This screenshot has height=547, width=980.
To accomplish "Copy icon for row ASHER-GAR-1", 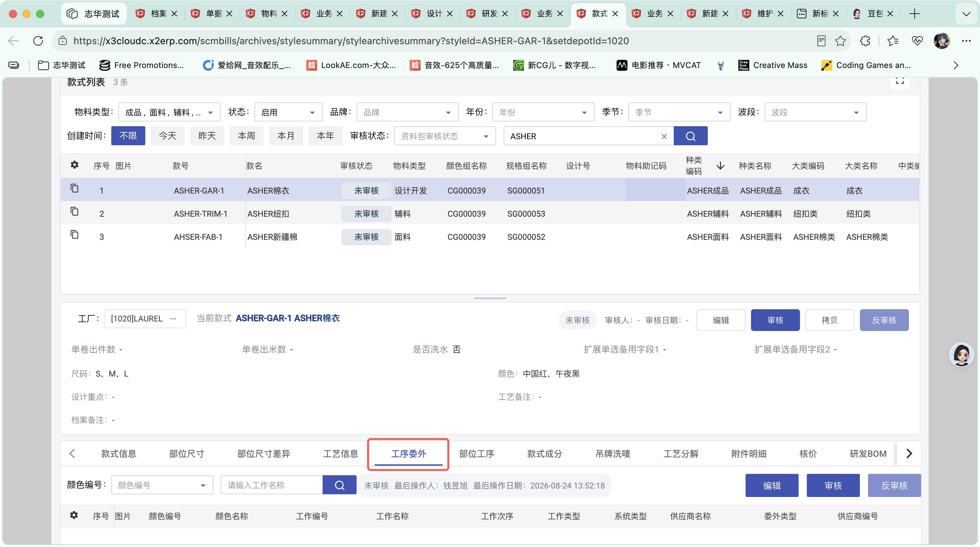I will pyautogui.click(x=75, y=188).
